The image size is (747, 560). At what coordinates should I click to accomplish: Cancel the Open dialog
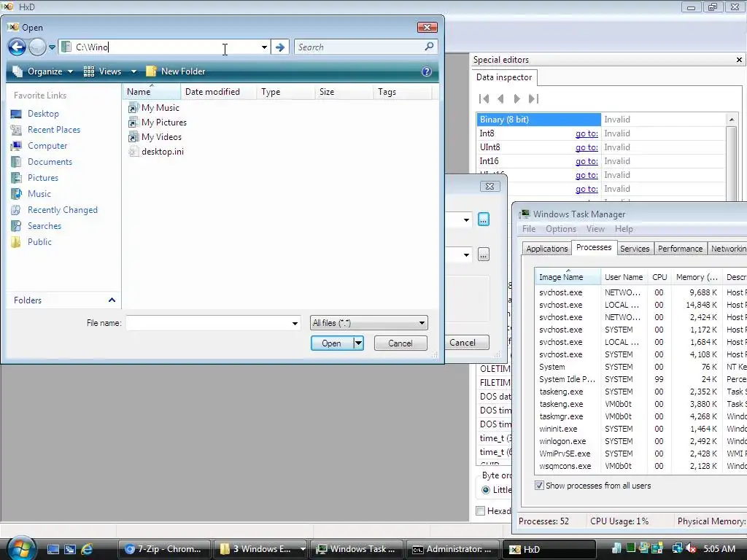[x=400, y=343]
